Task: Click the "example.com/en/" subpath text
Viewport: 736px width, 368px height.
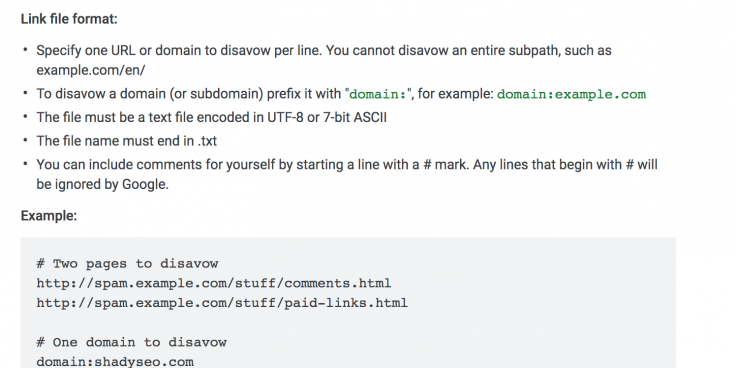Action: point(91,70)
